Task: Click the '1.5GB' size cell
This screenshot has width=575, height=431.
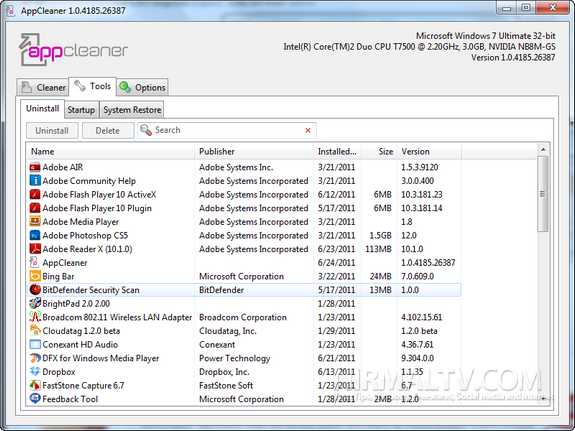Action: (381, 235)
